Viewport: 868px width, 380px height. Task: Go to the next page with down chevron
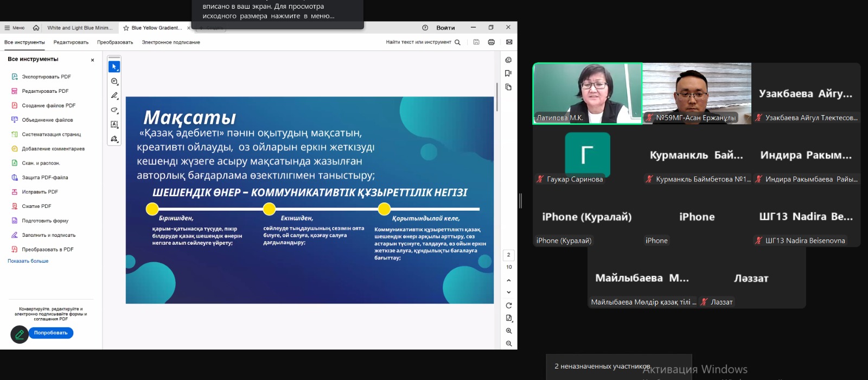509,293
